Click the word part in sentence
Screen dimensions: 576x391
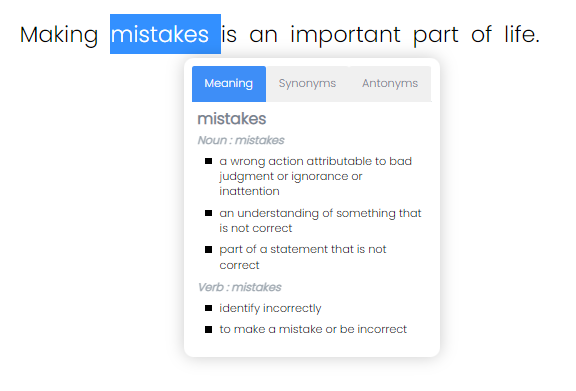pyautogui.click(x=436, y=36)
